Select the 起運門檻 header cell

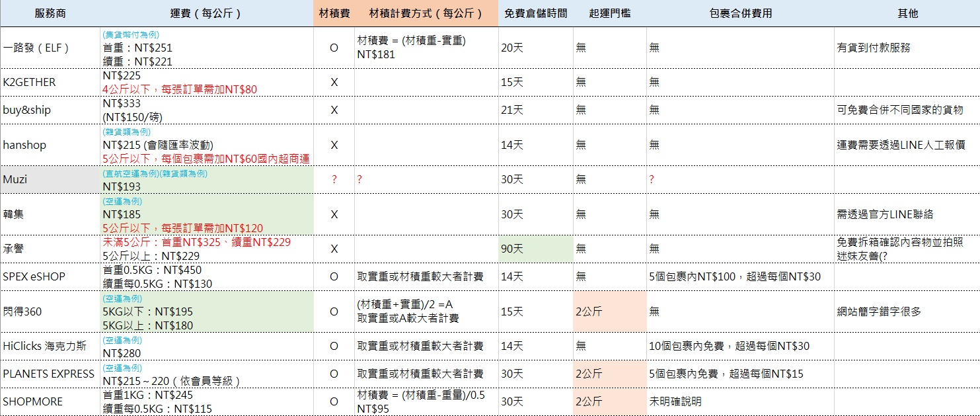click(x=609, y=13)
